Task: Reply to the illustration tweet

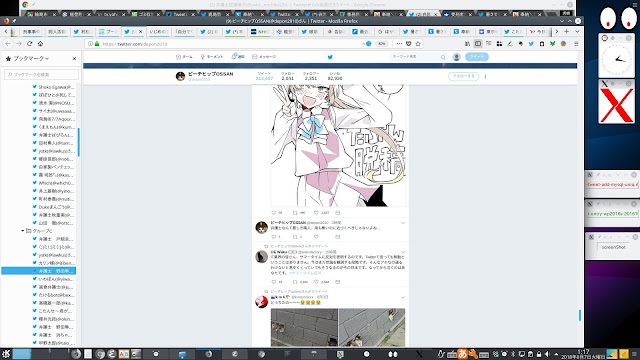Action: click(x=274, y=213)
